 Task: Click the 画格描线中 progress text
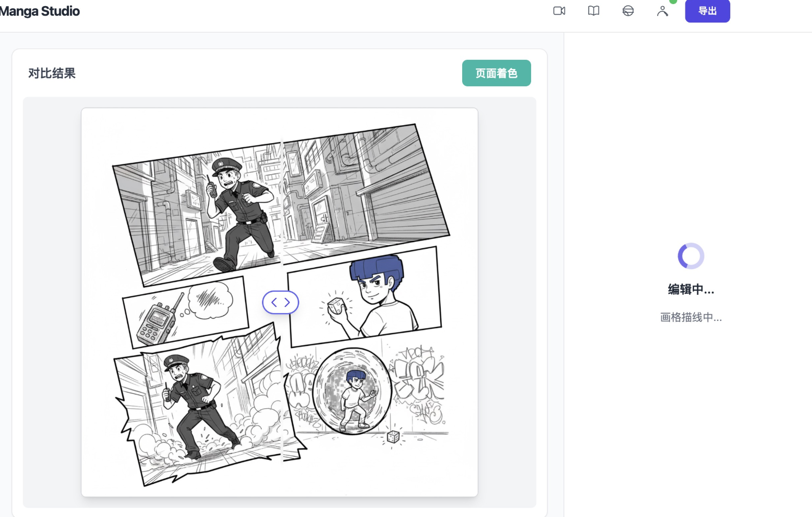click(691, 317)
